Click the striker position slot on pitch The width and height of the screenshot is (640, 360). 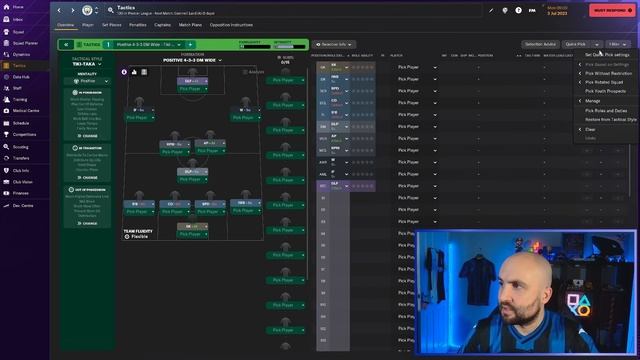click(193, 81)
